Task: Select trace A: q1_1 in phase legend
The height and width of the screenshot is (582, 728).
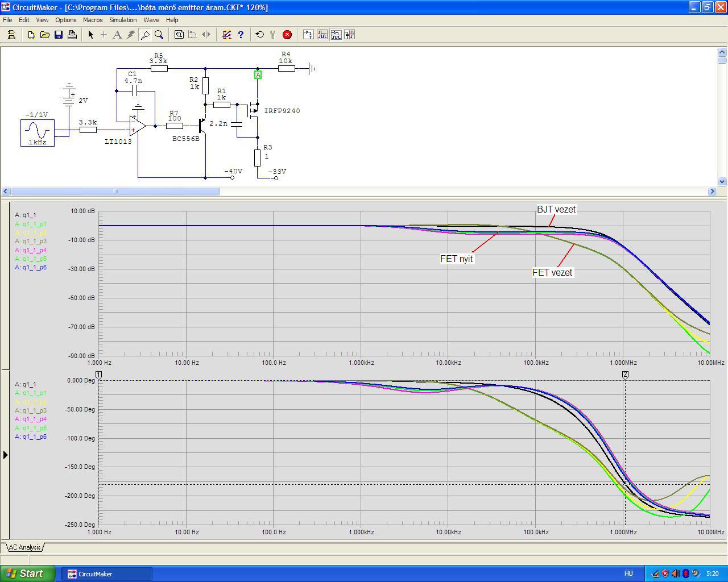Action: point(26,385)
